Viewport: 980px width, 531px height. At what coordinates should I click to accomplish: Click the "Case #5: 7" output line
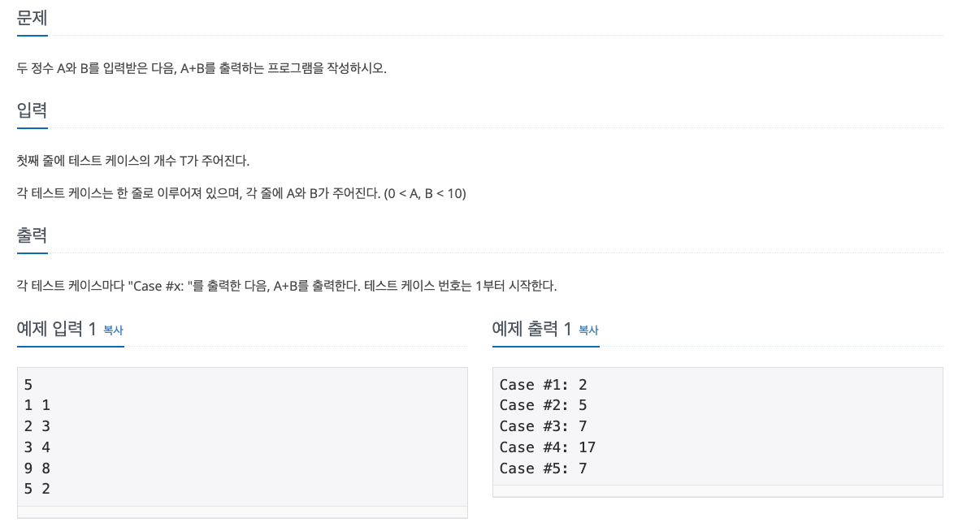[543, 468]
